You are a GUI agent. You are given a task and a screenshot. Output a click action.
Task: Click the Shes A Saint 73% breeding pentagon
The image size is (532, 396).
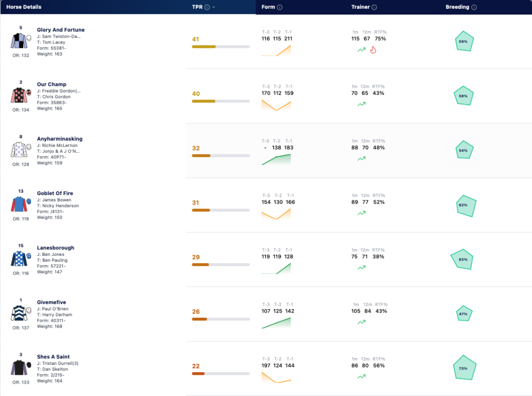pyautogui.click(x=464, y=367)
